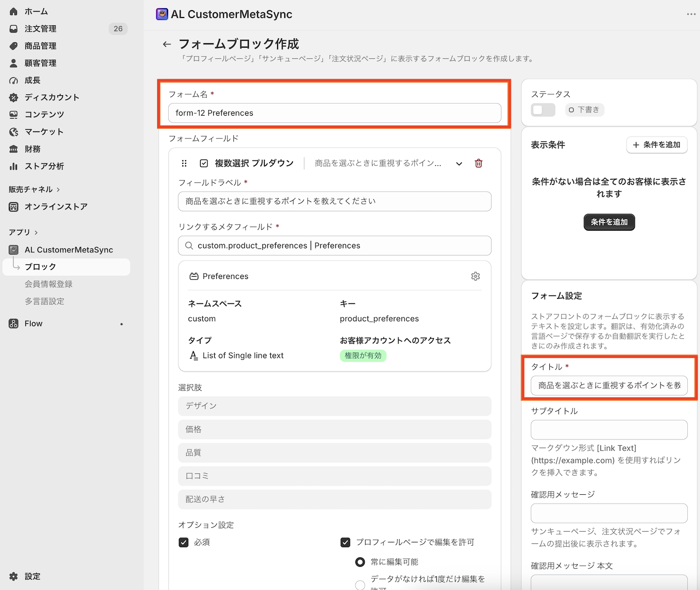Open the オンラインストア storefront icon
Image resolution: width=700 pixels, height=590 pixels.
[x=14, y=207]
